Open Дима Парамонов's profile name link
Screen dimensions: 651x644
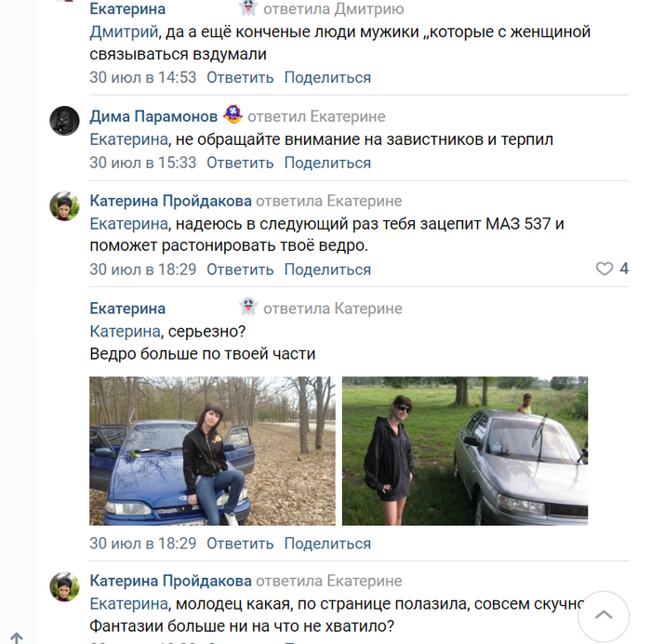click(153, 116)
